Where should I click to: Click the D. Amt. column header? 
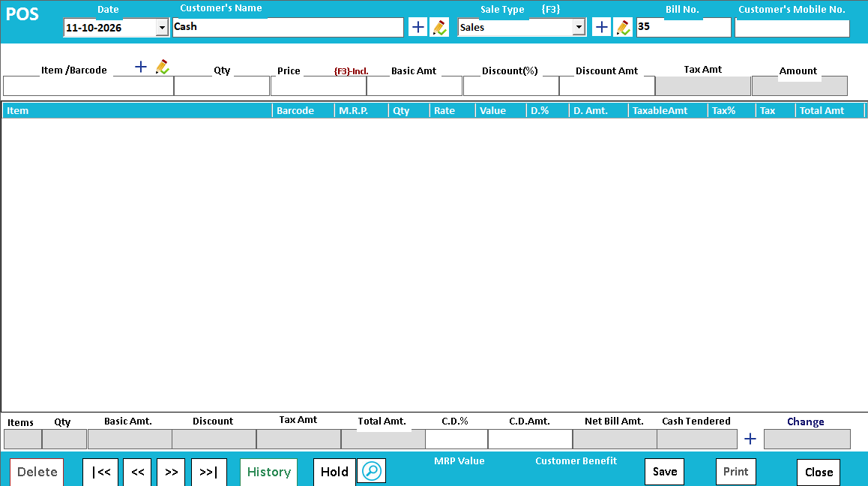click(x=598, y=111)
